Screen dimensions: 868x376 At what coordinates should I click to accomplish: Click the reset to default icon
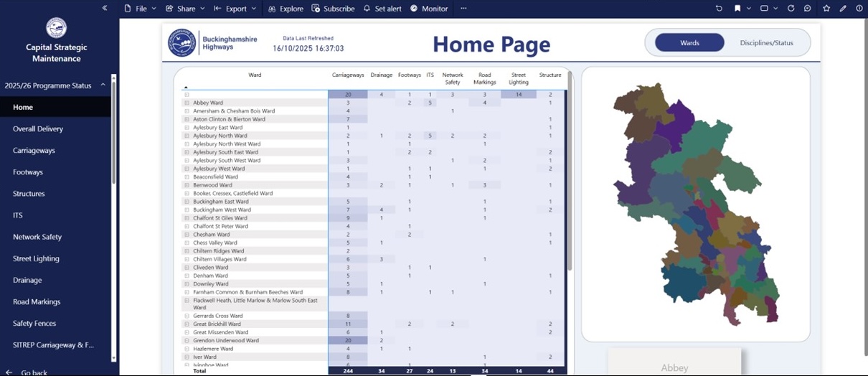coord(720,9)
